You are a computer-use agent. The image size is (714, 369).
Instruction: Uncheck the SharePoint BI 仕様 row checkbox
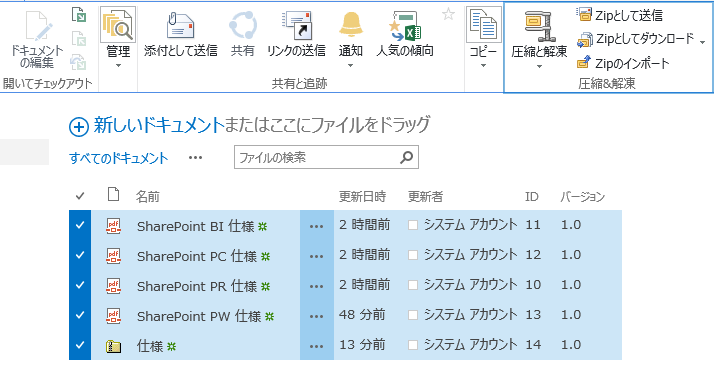pyautogui.click(x=80, y=225)
